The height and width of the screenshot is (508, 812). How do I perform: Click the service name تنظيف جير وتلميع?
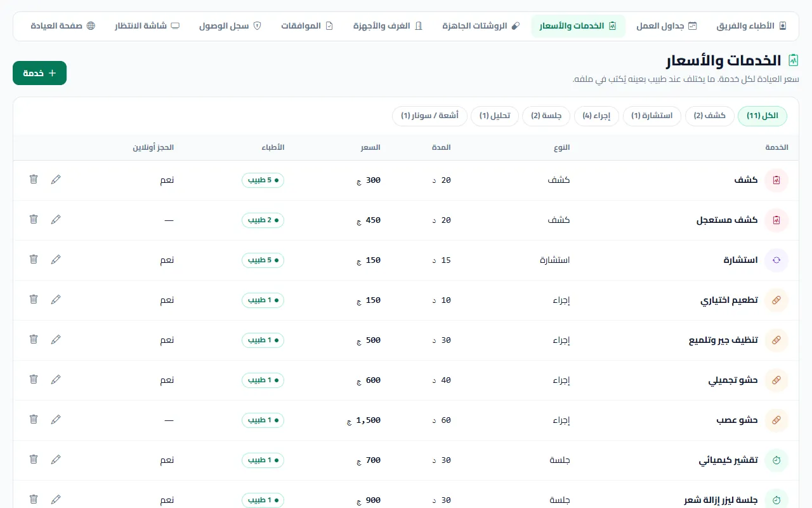(724, 340)
